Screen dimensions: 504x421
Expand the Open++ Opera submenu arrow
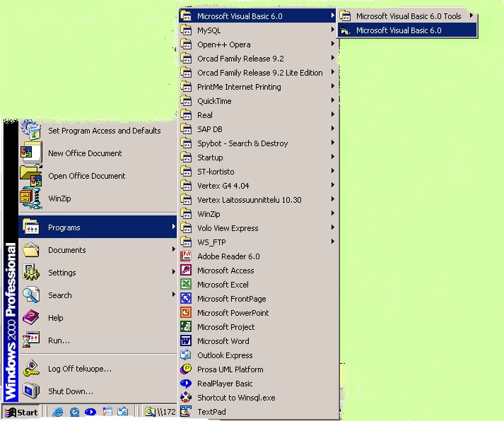tap(333, 44)
